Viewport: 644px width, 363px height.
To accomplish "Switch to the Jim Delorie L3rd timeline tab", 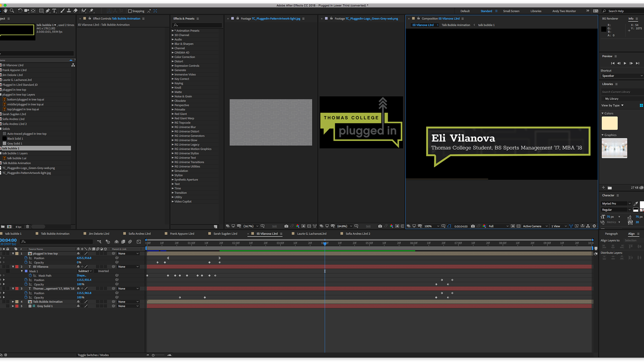I will click(x=99, y=234).
